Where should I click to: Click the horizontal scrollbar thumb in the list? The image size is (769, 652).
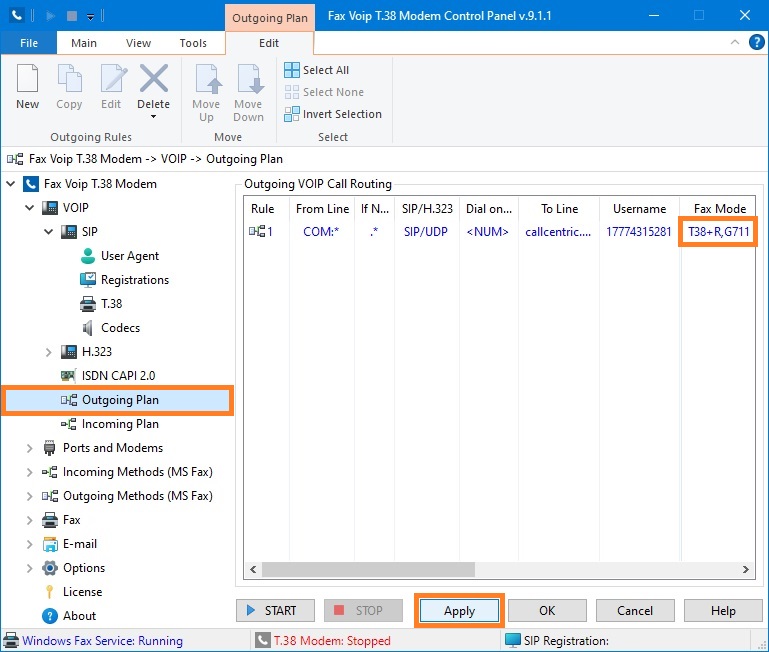click(368, 570)
